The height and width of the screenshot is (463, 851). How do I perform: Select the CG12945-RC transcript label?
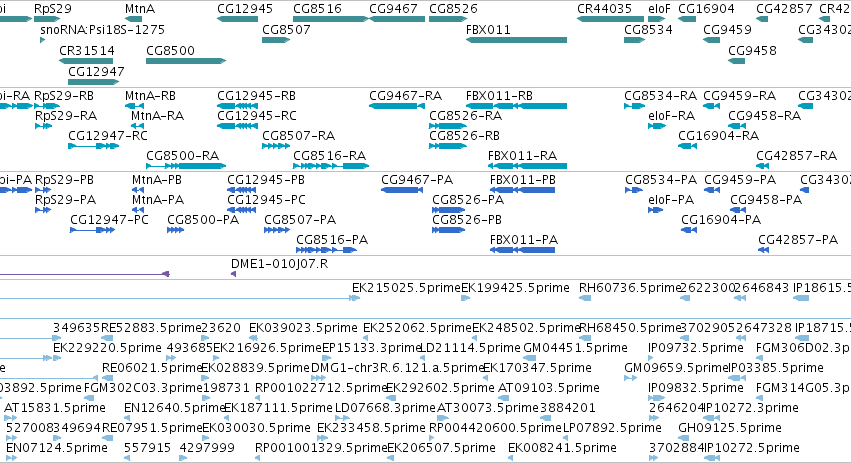tap(257, 116)
